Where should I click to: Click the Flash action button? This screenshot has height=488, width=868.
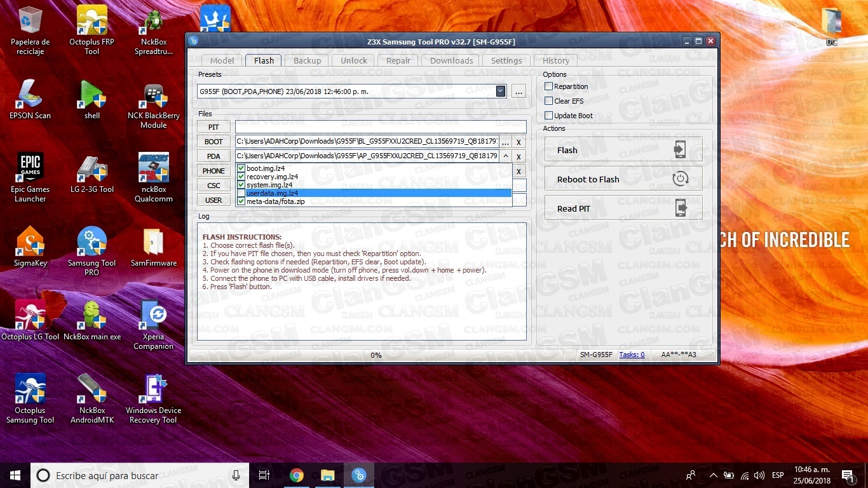pos(623,150)
